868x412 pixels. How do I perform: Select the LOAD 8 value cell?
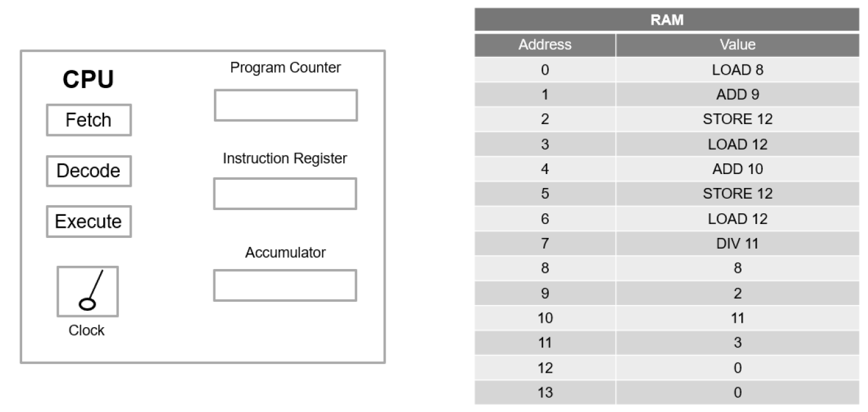[x=738, y=70]
